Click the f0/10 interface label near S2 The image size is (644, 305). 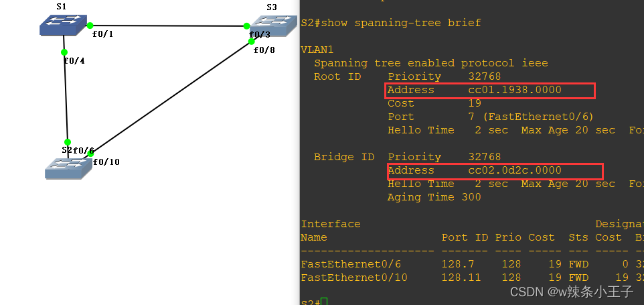coord(106,162)
